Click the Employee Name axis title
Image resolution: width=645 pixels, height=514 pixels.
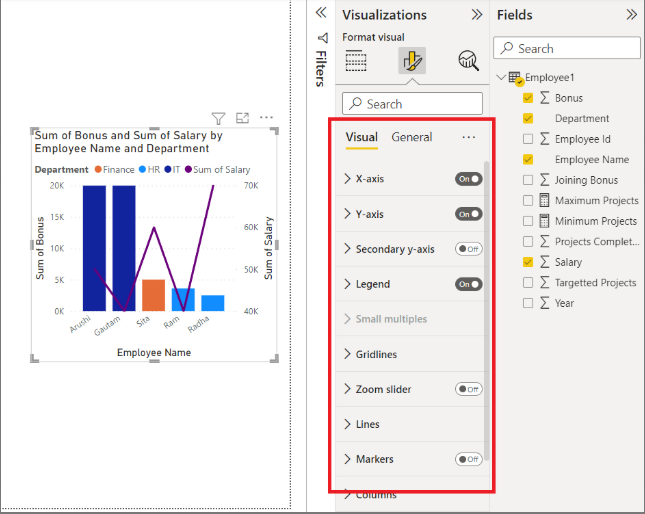click(154, 352)
